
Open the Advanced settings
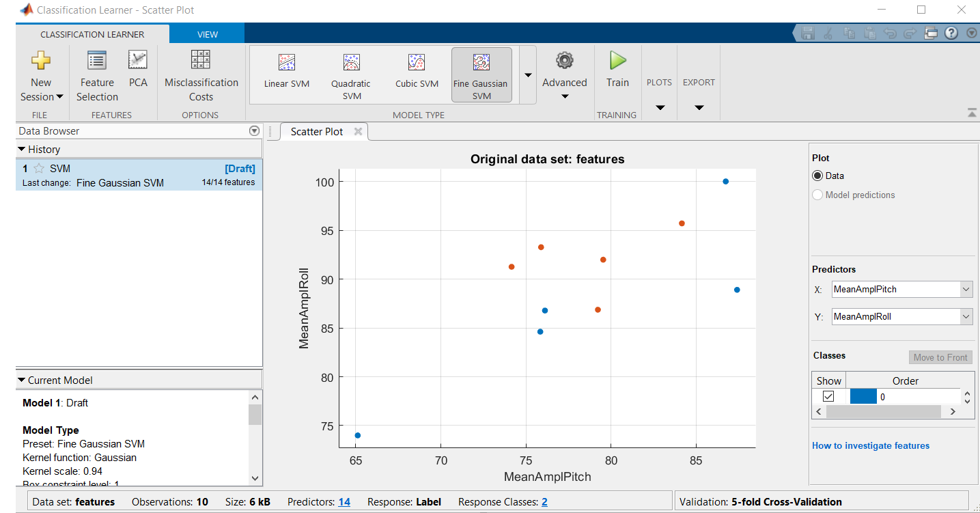(564, 75)
